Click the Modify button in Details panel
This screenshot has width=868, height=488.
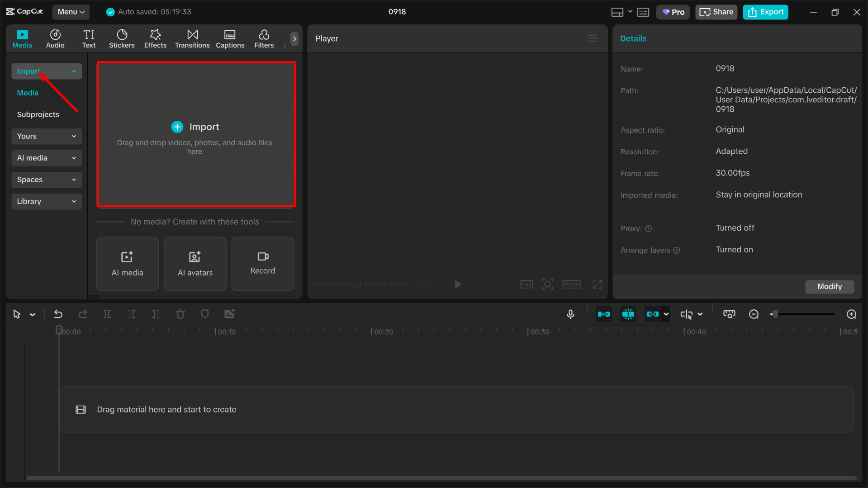pyautogui.click(x=829, y=286)
